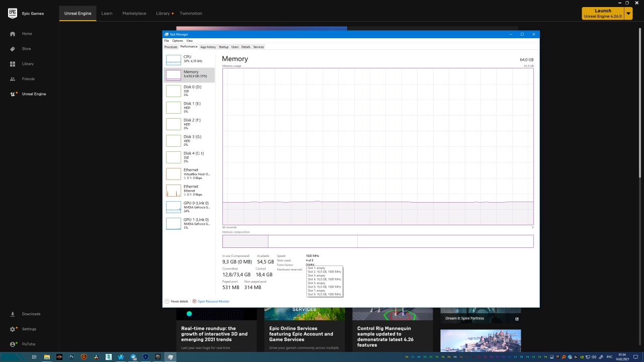Viewport: 644px width, 362px height.
Task: Open the network tray icon
Action: (588, 357)
